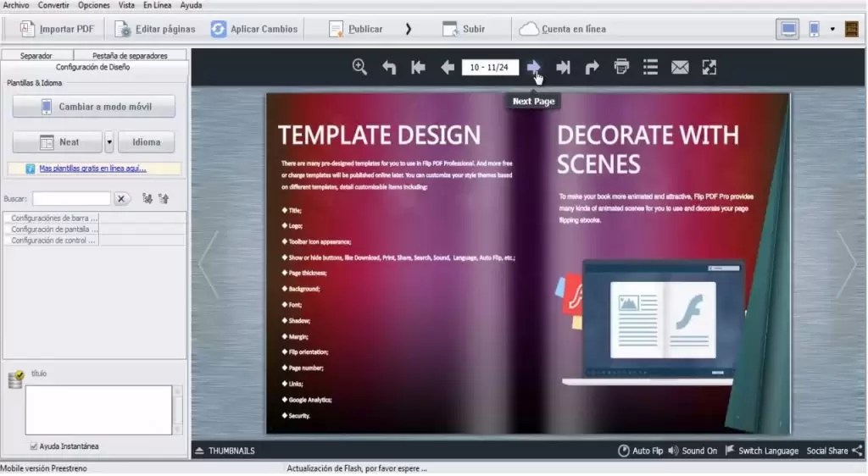Click the zoom in magnifier icon
Viewport: 868px width, 476px height.
pyautogui.click(x=359, y=68)
